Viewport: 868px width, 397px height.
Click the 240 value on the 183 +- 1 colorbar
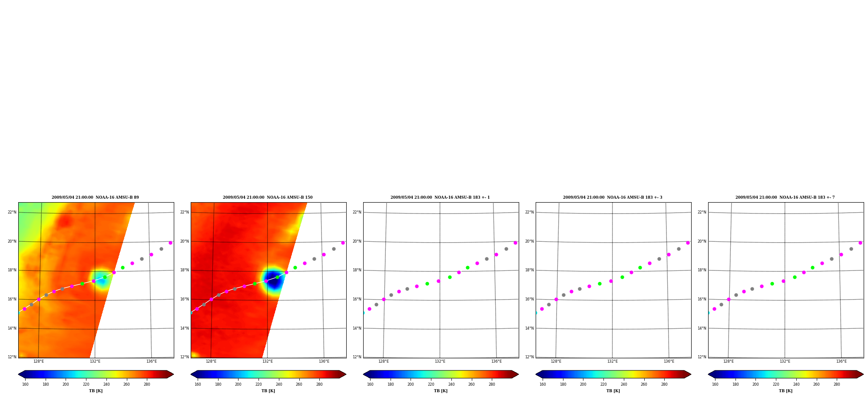click(x=451, y=384)
